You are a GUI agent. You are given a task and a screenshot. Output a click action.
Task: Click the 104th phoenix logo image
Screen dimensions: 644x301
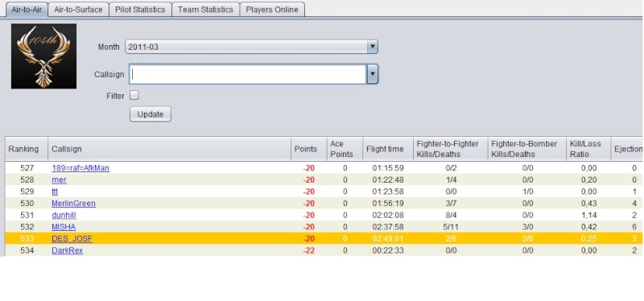tap(43, 56)
